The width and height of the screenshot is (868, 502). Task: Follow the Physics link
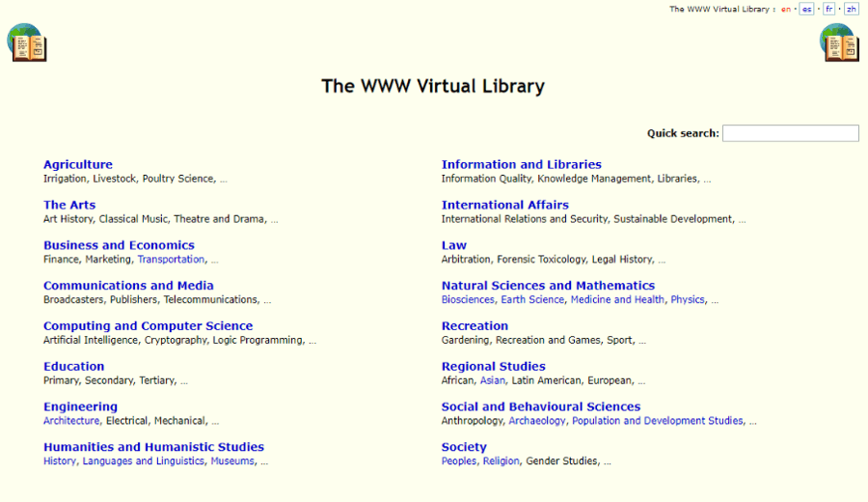coord(688,300)
